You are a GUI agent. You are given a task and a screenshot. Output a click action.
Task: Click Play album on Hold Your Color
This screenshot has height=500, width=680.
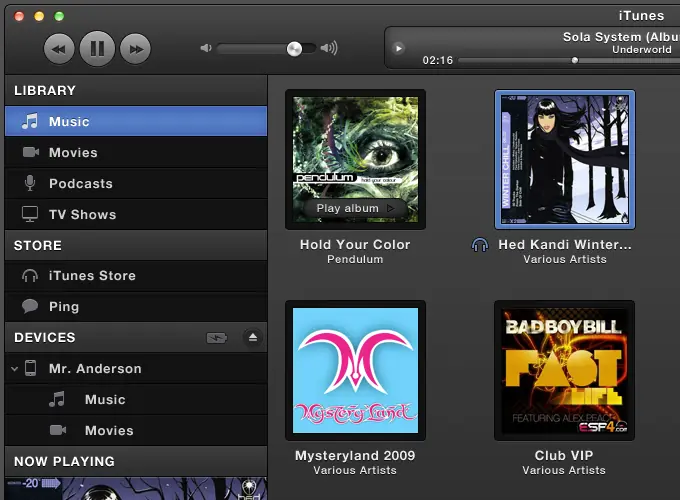point(355,208)
